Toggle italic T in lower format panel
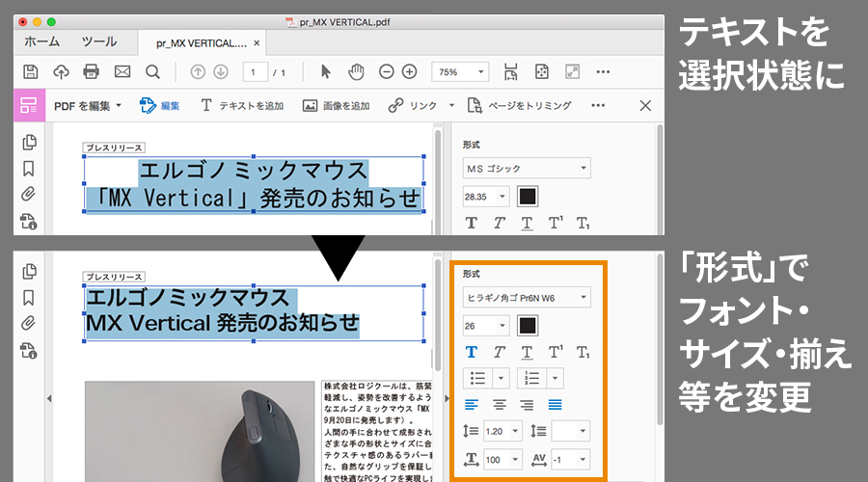The width and height of the screenshot is (868, 482). click(500, 352)
